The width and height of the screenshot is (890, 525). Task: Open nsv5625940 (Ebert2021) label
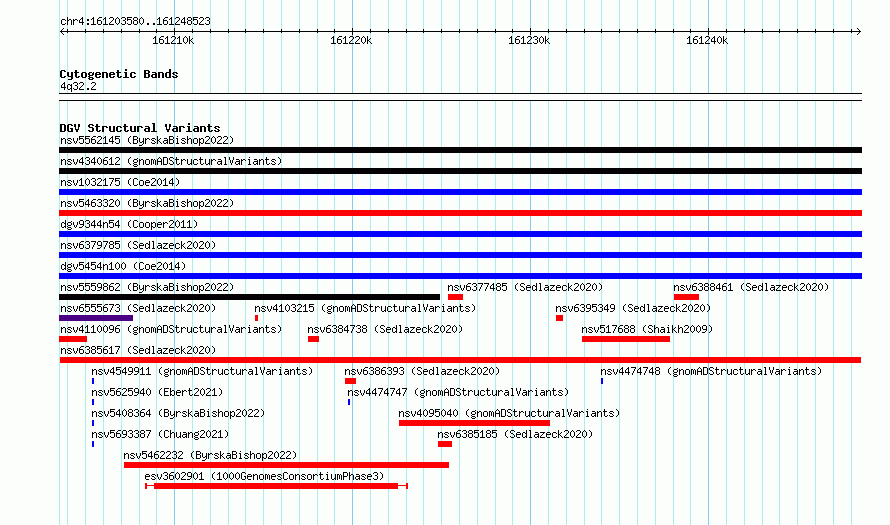[157, 392]
